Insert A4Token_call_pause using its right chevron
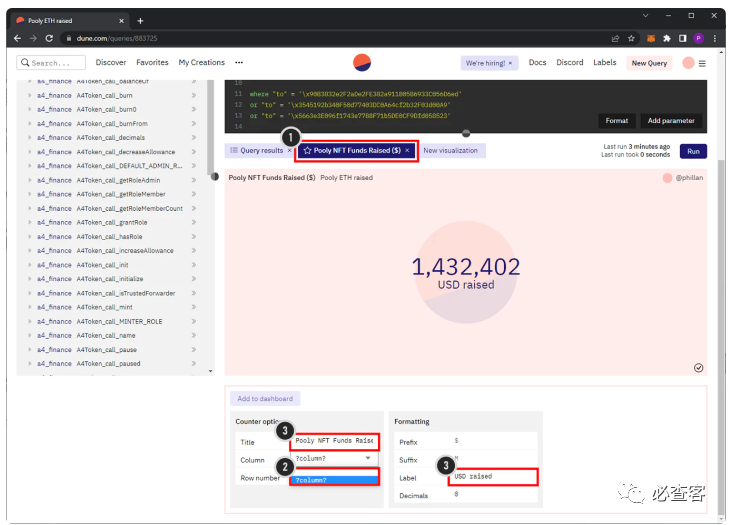 (193, 350)
